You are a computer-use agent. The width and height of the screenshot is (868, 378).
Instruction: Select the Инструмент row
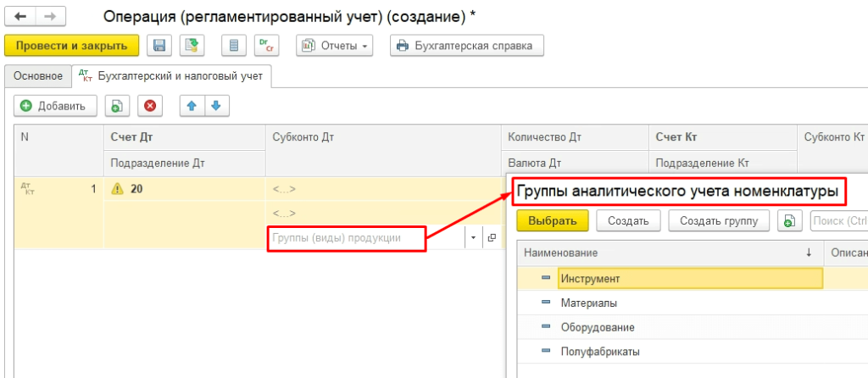coord(692,279)
